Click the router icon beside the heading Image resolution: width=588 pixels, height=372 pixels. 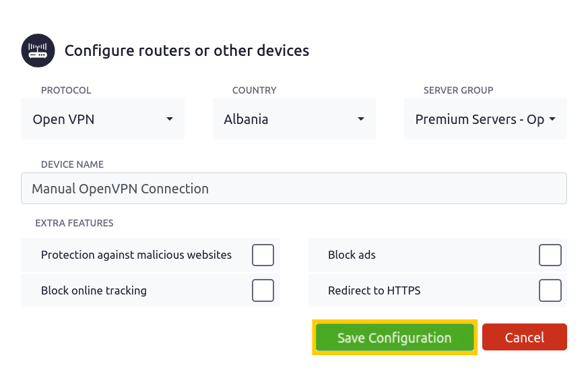pyautogui.click(x=38, y=51)
